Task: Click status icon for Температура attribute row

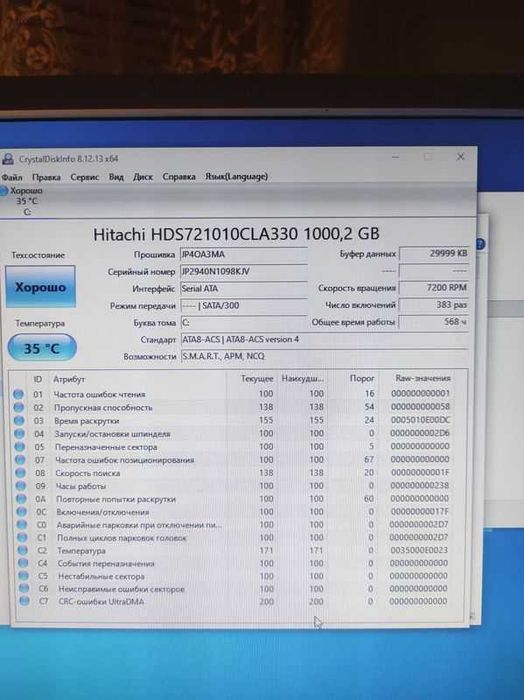Action: click(x=23, y=550)
